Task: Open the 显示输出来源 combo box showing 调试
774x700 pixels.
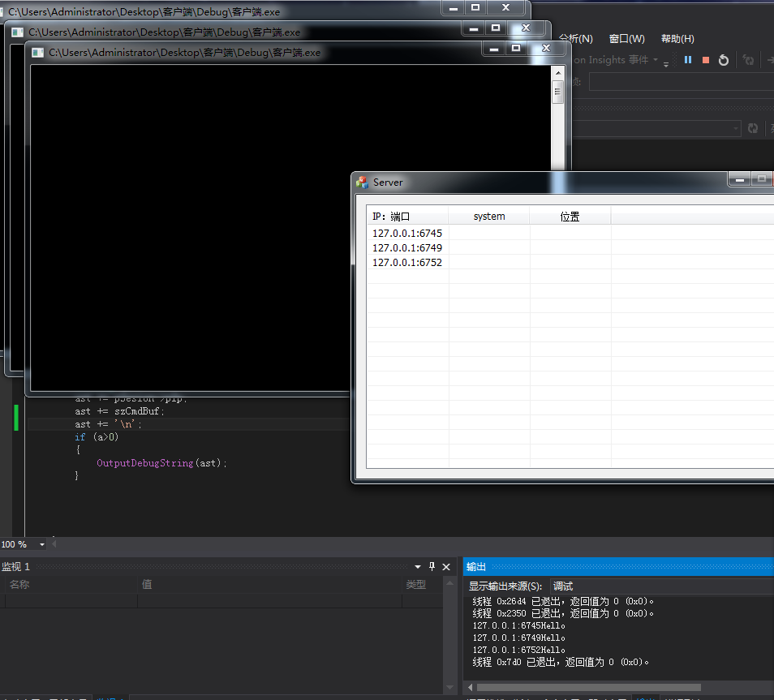Action: pyautogui.click(x=661, y=586)
